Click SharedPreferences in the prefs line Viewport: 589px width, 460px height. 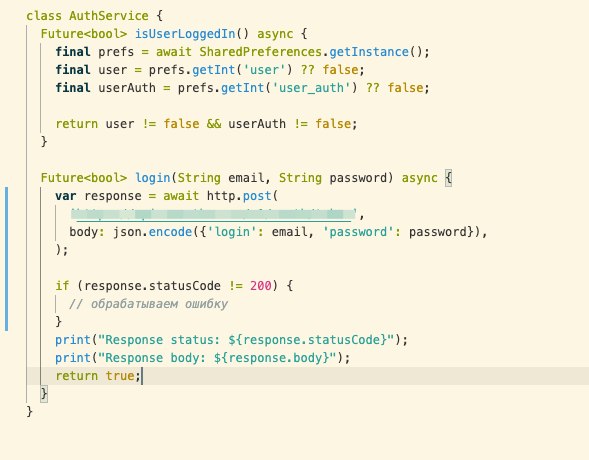[x=260, y=52]
